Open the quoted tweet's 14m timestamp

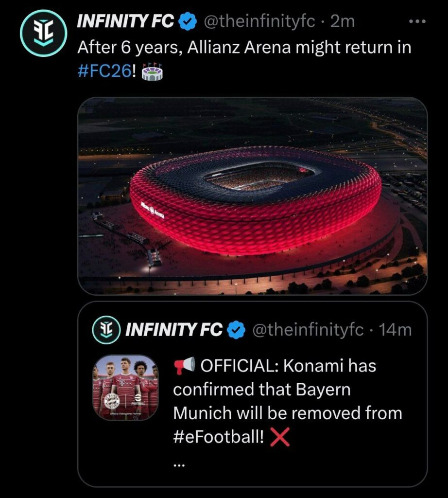[x=396, y=330]
